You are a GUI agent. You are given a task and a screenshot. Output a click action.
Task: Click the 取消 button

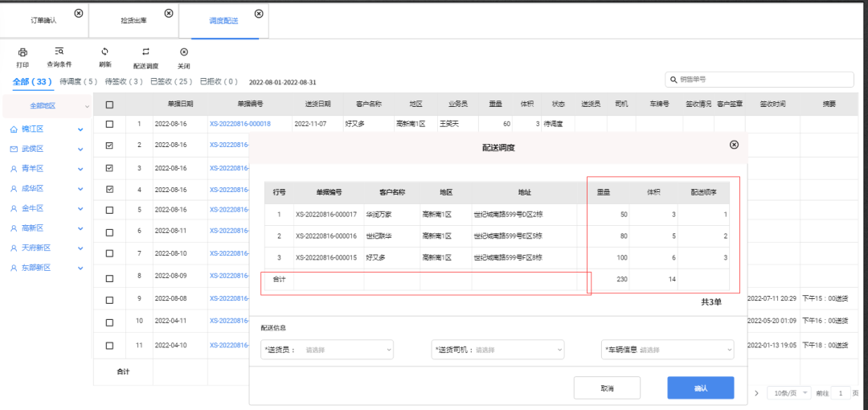tap(607, 388)
